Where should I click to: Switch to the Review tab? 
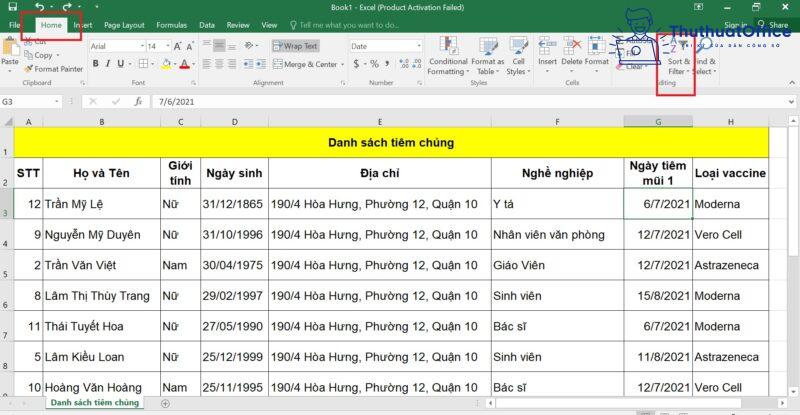tap(238, 25)
